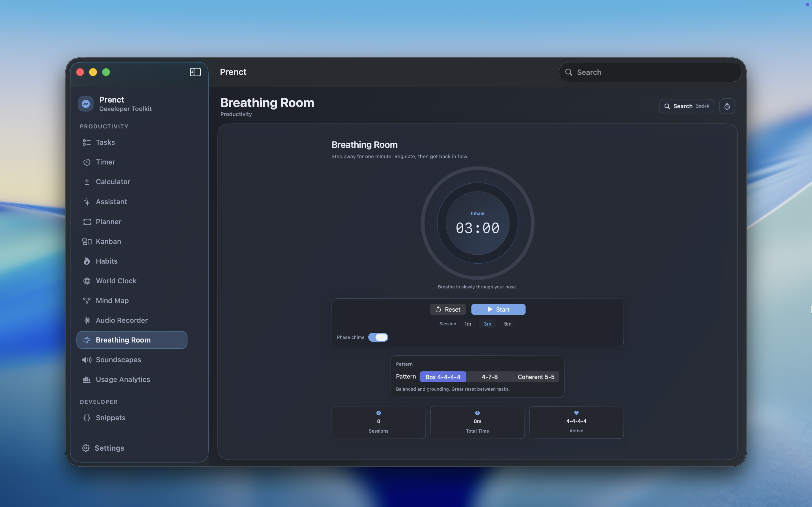
Task: Open Kanban board icon in sidebar
Action: (x=87, y=241)
